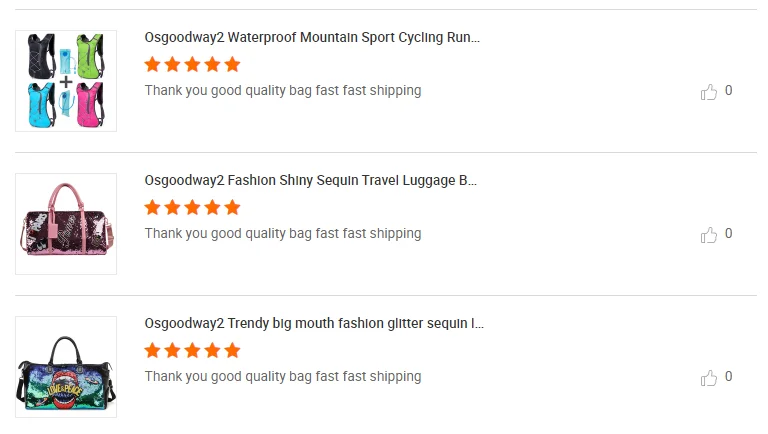The image size is (768, 434).
Task: Click thumbs-up on Shiny Sequin Travel Luggage review
Action: 709,235
